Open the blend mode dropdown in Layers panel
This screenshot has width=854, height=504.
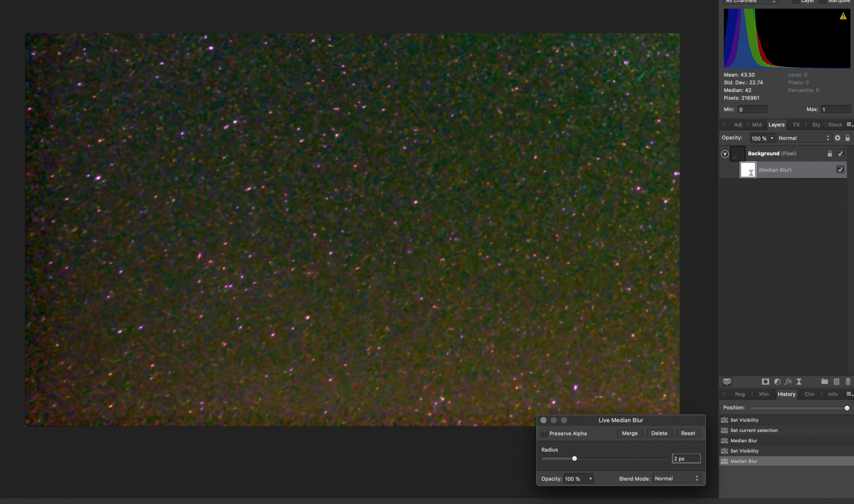click(803, 138)
